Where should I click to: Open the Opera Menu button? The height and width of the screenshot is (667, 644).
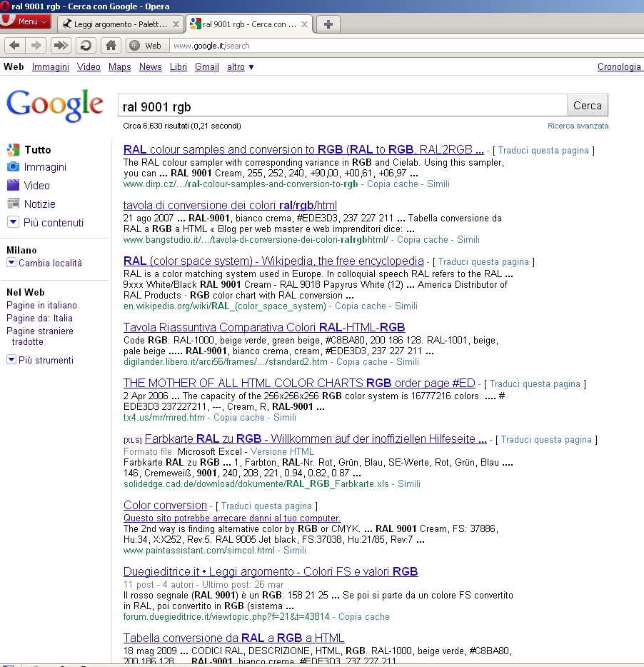(x=26, y=21)
